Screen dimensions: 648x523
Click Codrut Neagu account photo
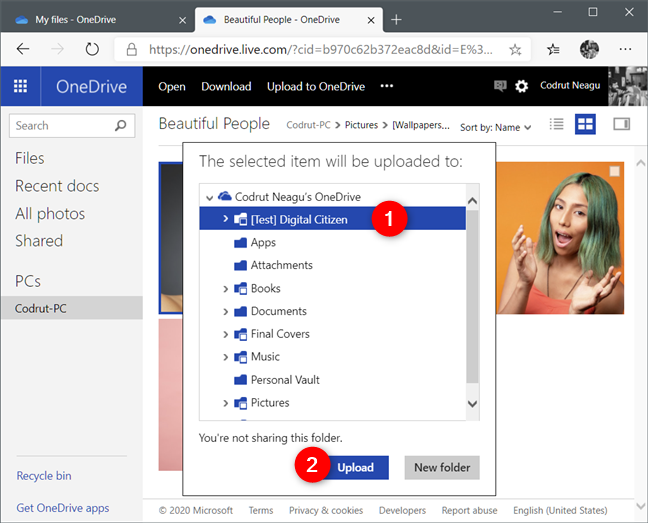point(628,86)
